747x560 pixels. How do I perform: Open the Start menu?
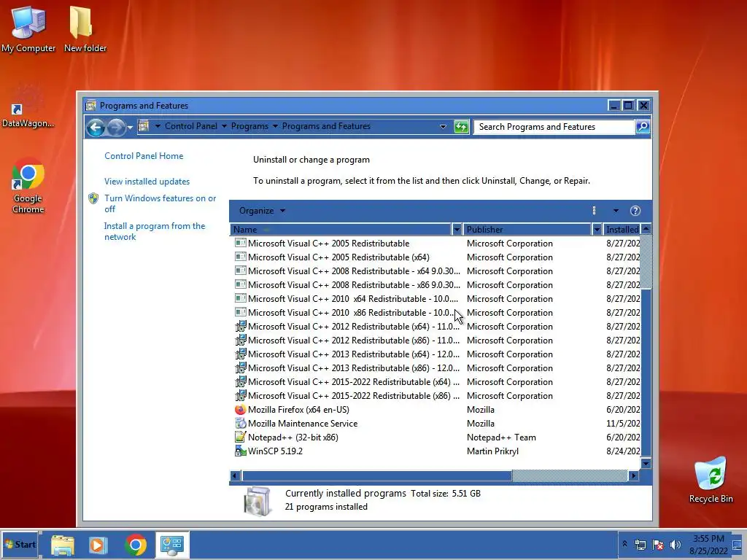(x=20, y=544)
